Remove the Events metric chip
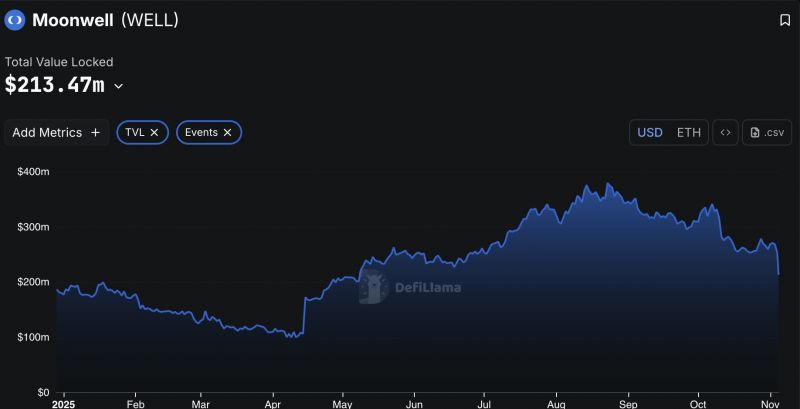This screenshot has width=800, height=409. (x=228, y=133)
